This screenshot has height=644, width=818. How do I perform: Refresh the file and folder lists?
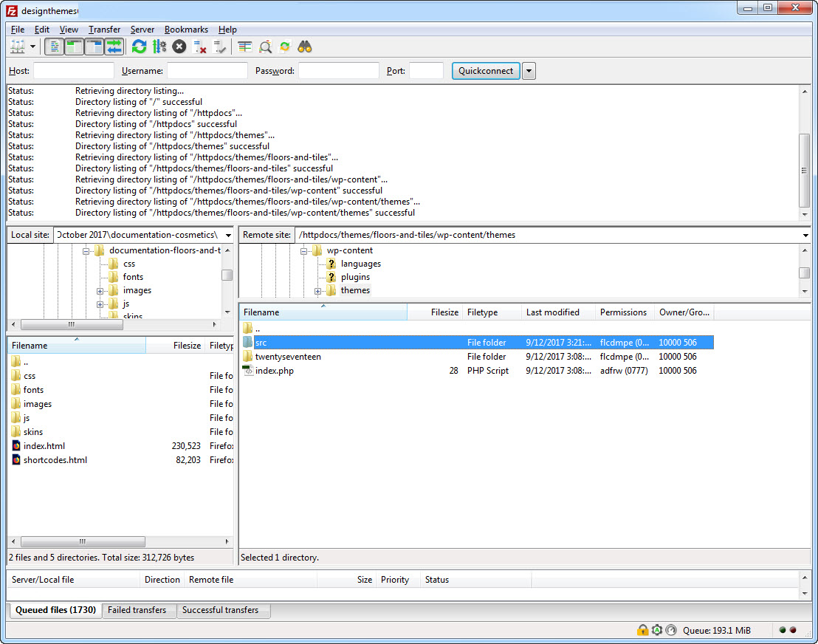click(x=139, y=47)
